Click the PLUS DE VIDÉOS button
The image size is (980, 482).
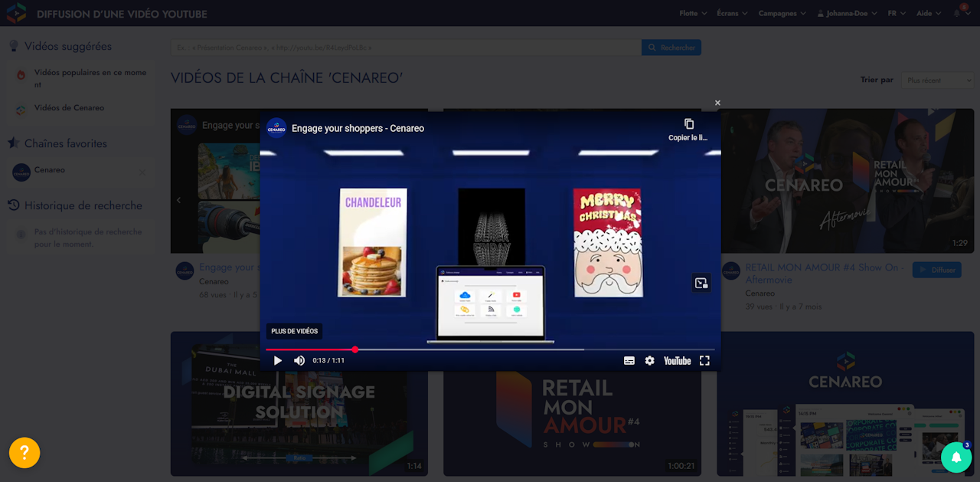[295, 331]
